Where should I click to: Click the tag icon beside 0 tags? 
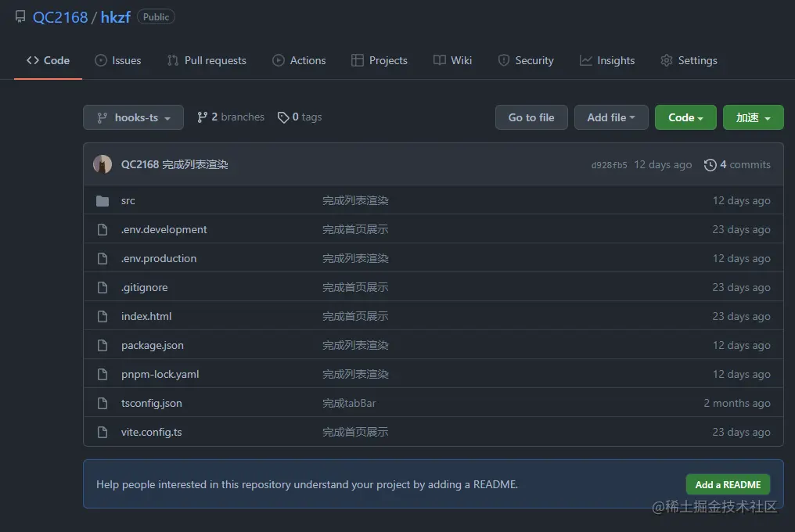283,117
